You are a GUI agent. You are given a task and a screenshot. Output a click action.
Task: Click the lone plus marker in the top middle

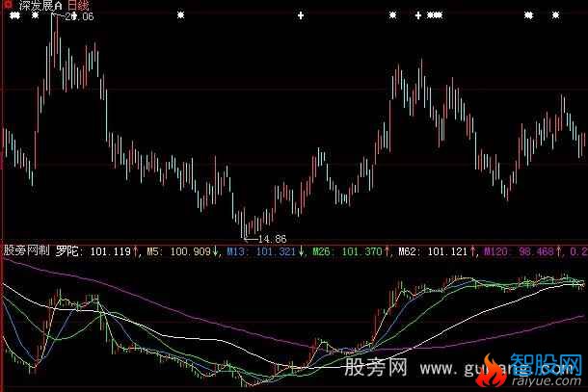tap(301, 15)
